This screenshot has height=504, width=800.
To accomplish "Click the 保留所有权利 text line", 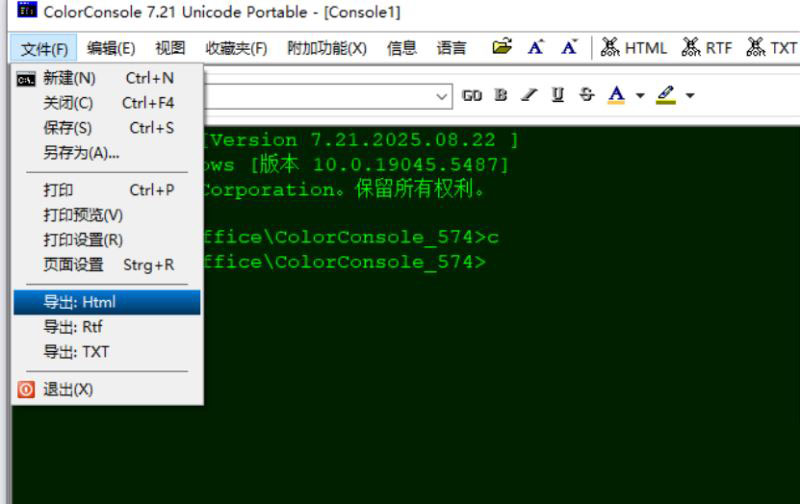I will [x=419, y=189].
